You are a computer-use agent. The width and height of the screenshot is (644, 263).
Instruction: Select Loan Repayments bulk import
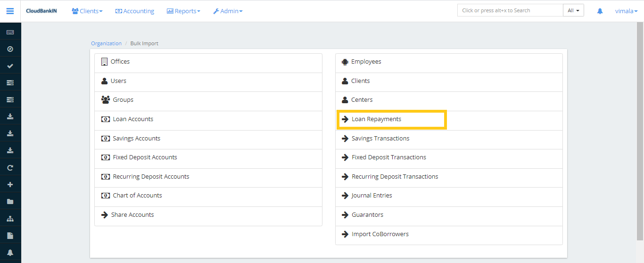(376, 119)
